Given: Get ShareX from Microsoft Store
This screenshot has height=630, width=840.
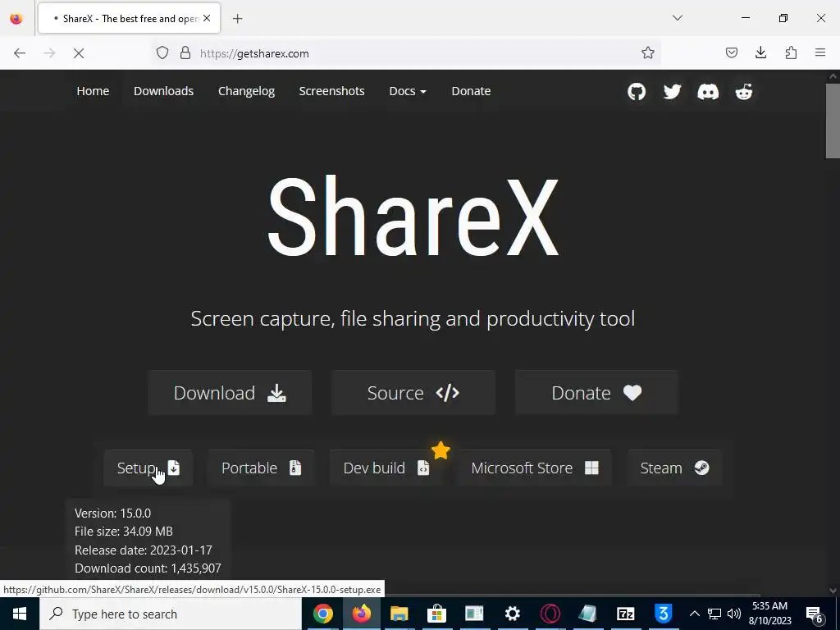Looking at the screenshot, I should [534, 468].
